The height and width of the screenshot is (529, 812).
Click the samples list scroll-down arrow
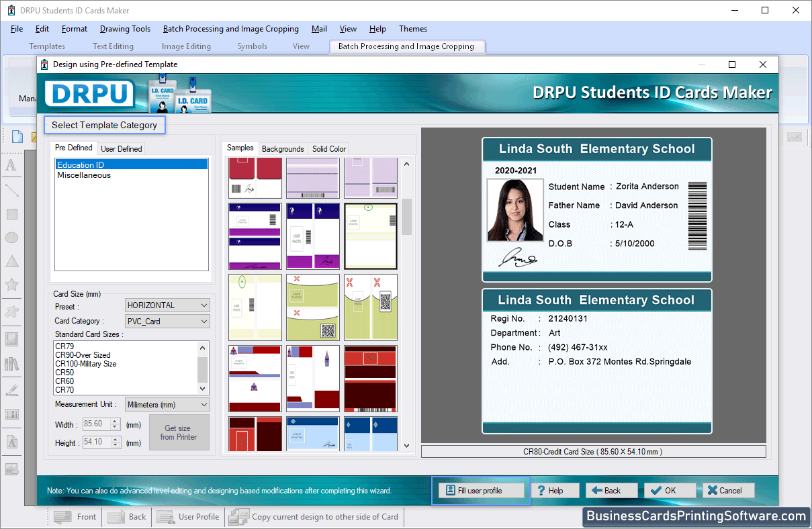406,445
